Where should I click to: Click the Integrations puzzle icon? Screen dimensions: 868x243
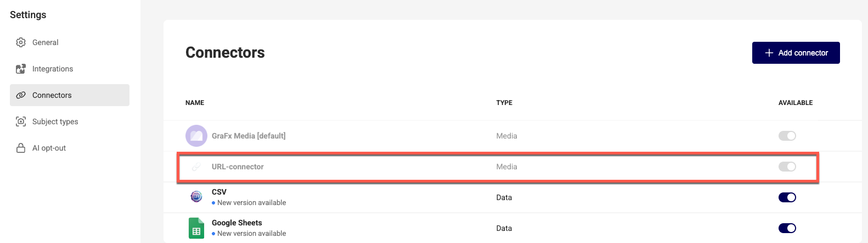coord(21,69)
